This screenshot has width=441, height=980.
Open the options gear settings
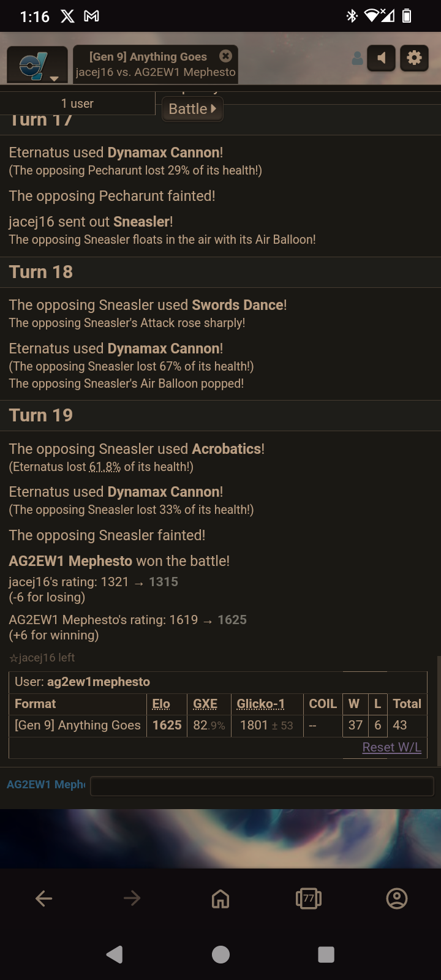[415, 58]
